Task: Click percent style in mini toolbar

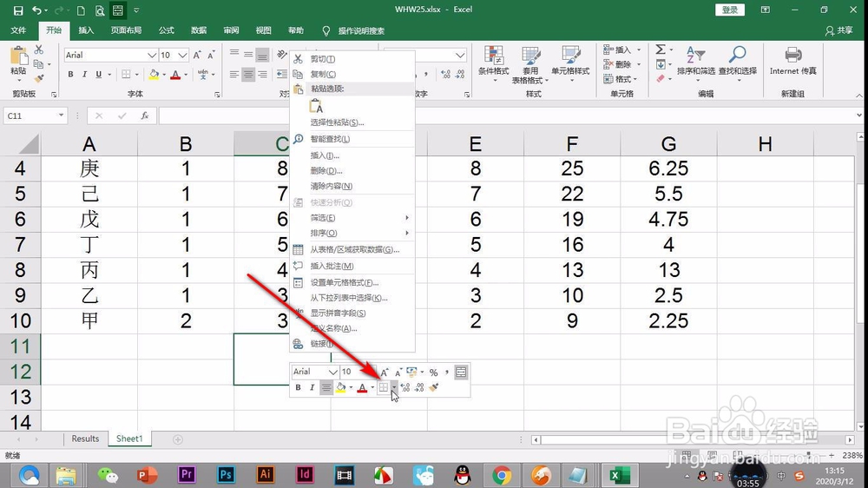Action: point(433,373)
